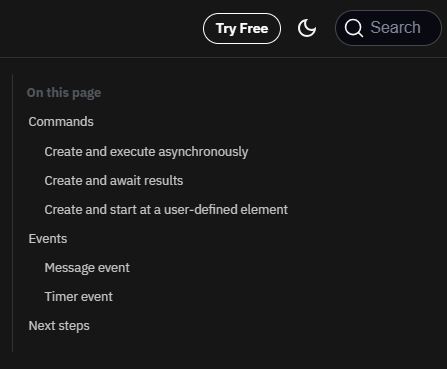Jump to the Commands section
Screen dimensions: 447x369
coord(61,122)
